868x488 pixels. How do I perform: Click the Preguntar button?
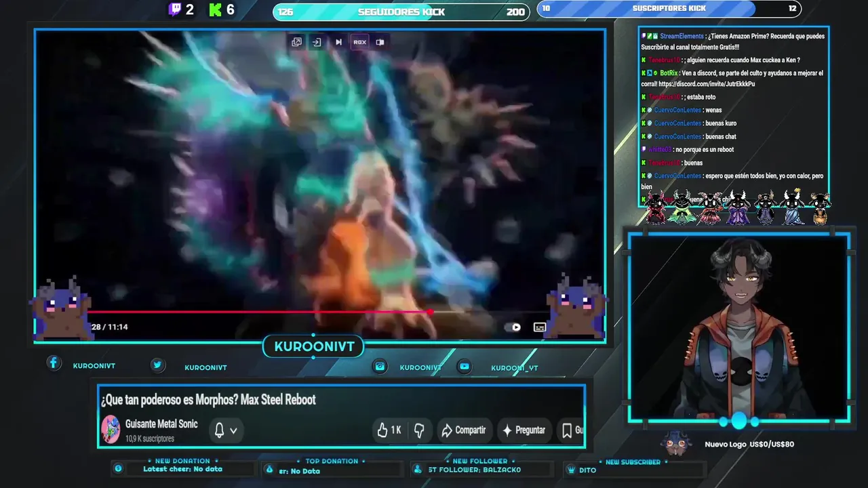[x=524, y=430]
